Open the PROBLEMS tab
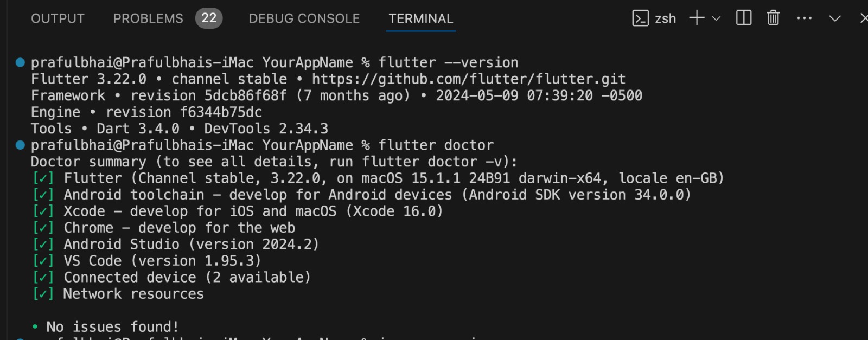868x340 pixels. click(148, 18)
